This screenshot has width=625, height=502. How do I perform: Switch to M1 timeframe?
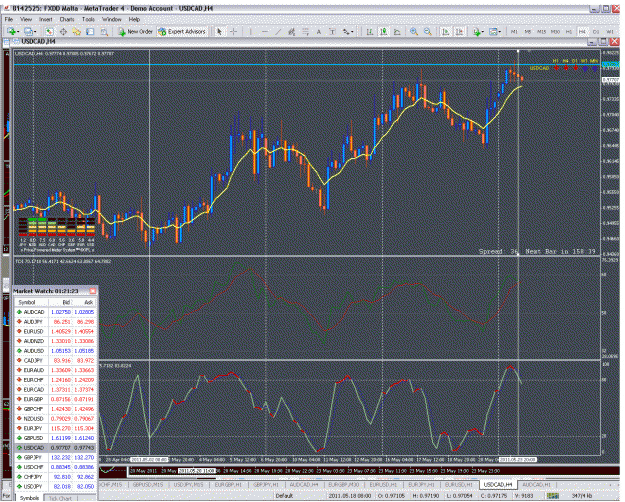pyautogui.click(x=514, y=31)
